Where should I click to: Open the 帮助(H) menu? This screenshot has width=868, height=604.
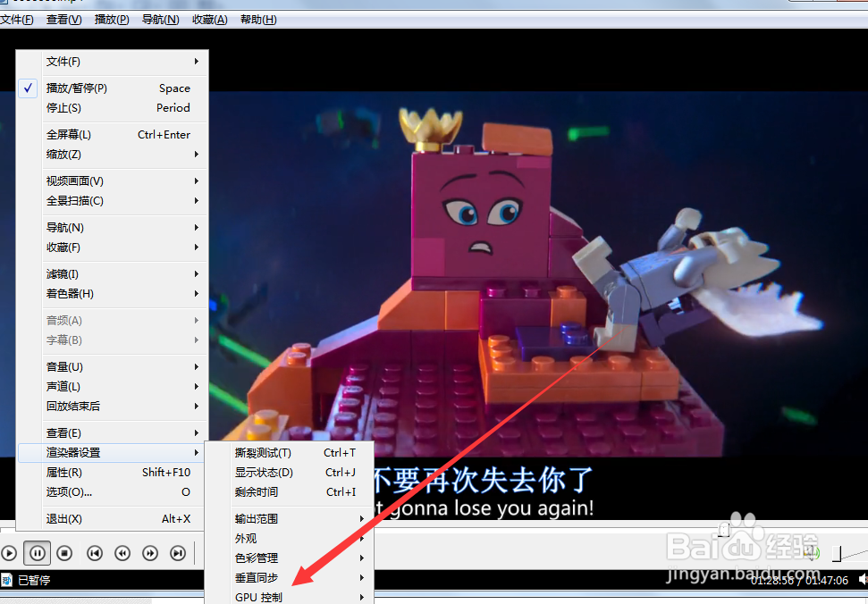pos(257,19)
